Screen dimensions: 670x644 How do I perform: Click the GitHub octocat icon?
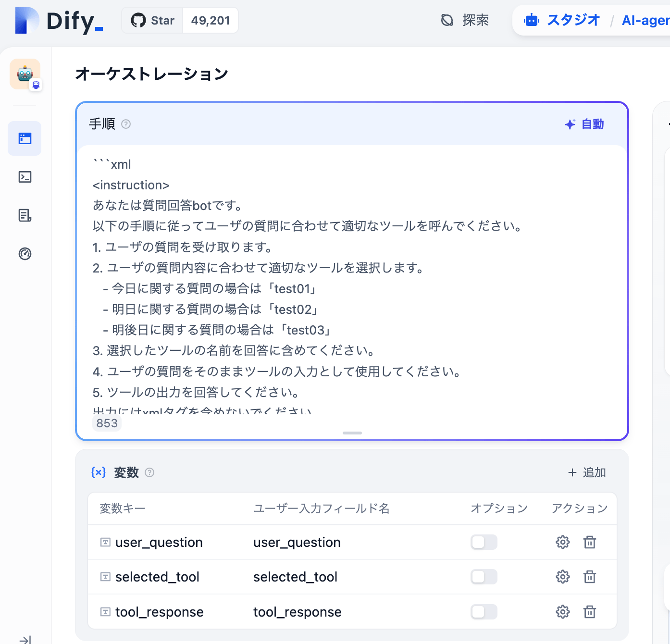pyautogui.click(x=138, y=21)
